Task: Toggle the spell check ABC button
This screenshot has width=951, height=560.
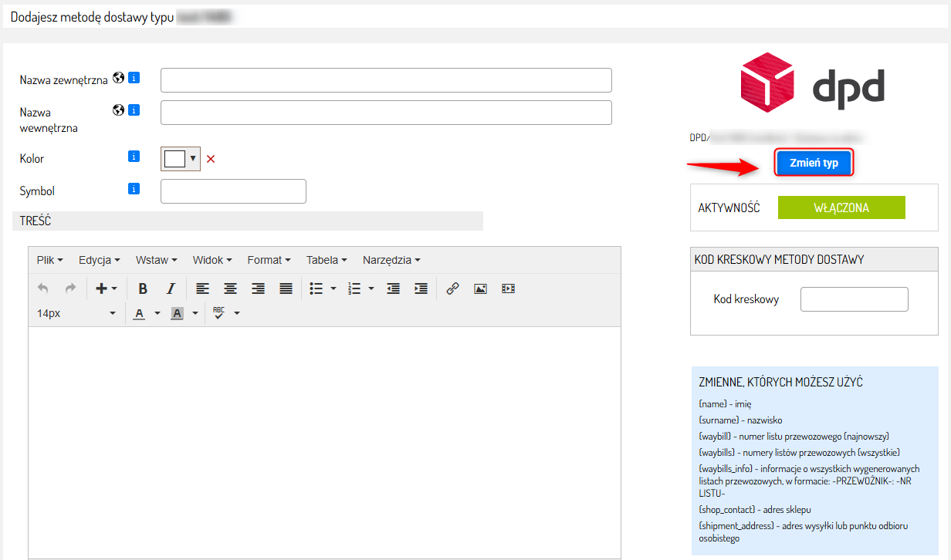Action: [218, 313]
